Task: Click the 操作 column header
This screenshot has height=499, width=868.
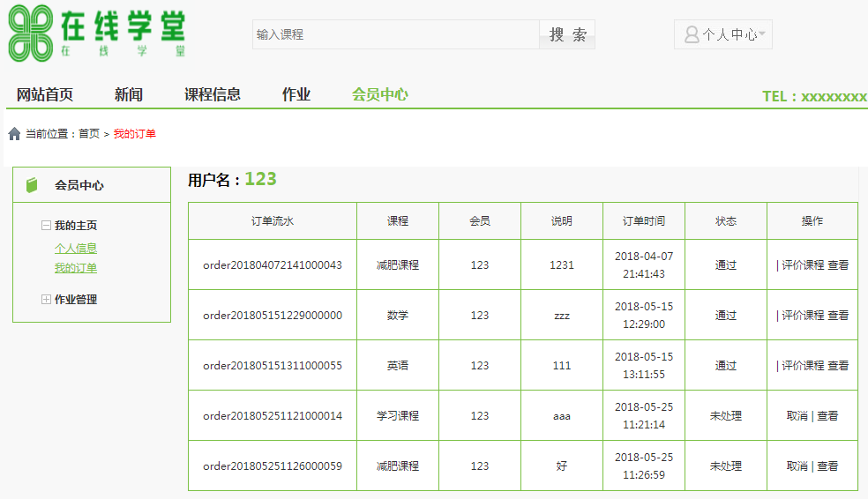Action: pos(812,221)
